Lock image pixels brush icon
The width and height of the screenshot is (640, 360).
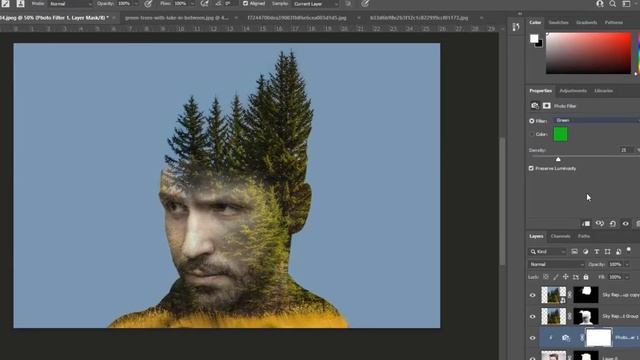(x=556, y=277)
